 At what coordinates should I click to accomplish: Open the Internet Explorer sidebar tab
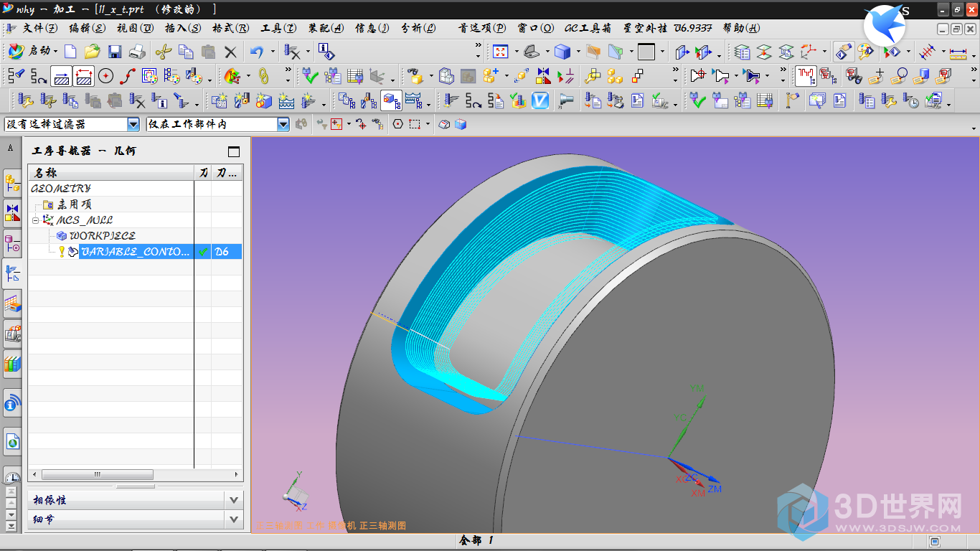point(12,441)
